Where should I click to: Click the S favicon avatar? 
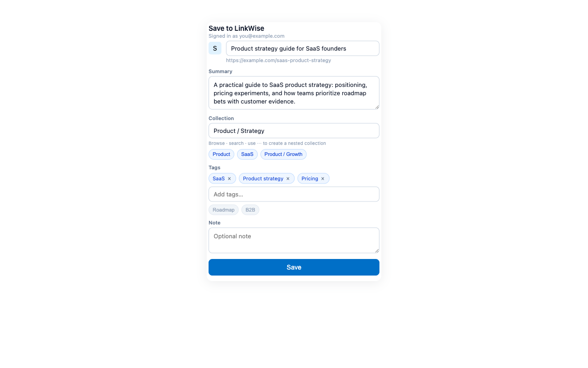215,48
